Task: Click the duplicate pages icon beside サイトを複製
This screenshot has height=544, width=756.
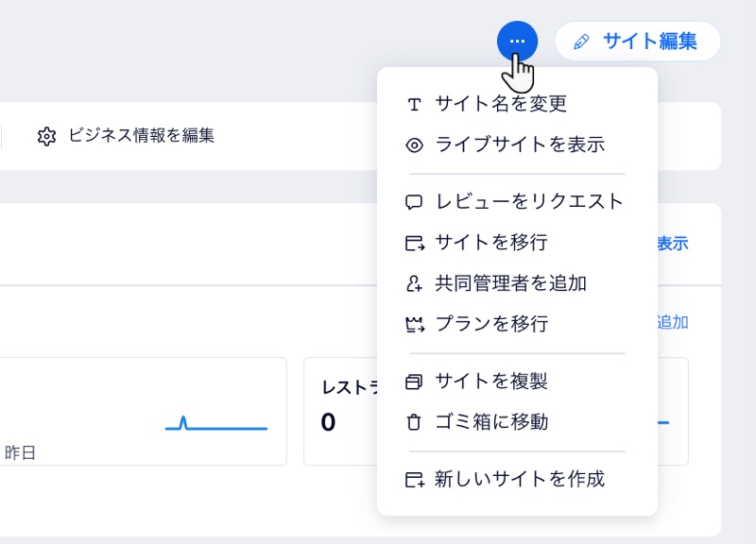Action: [x=414, y=381]
